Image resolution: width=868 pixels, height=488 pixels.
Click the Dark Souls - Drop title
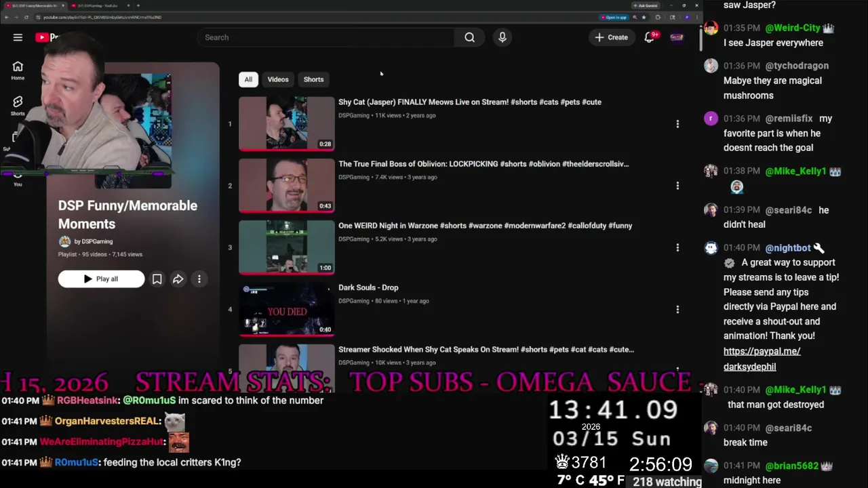pos(368,287)
